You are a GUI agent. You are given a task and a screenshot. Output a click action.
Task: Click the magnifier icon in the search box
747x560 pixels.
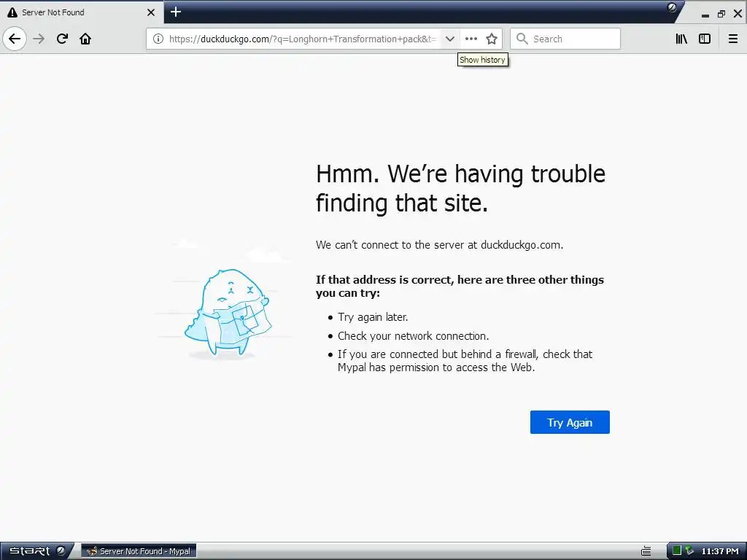[522, 39]
